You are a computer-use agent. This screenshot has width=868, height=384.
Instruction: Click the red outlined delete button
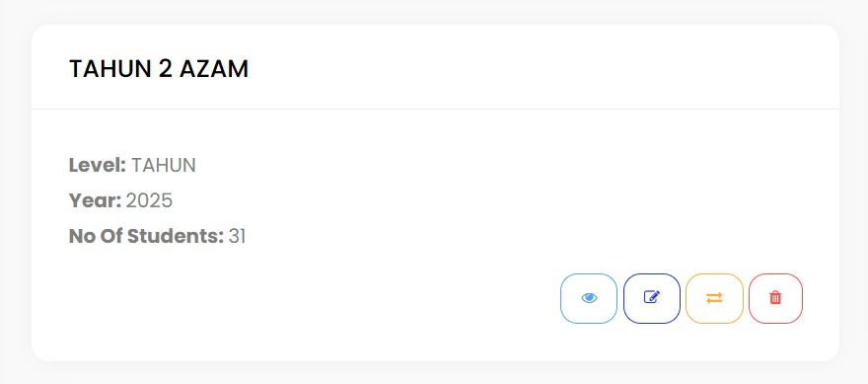coord(775,298)
